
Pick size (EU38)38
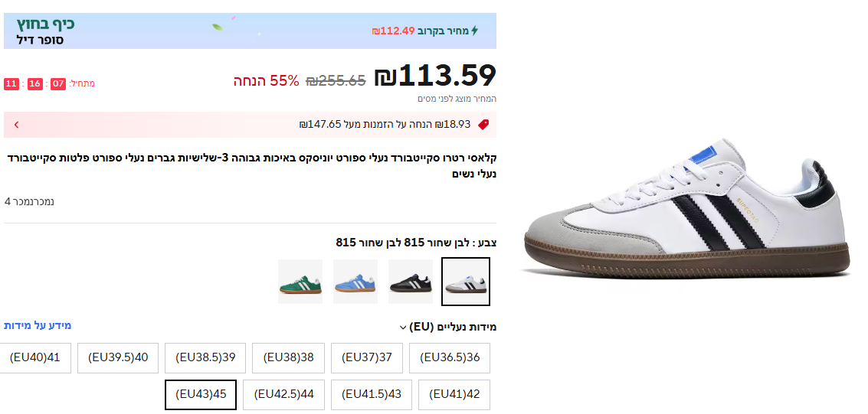pyautogui.click(x=289, y=357)
